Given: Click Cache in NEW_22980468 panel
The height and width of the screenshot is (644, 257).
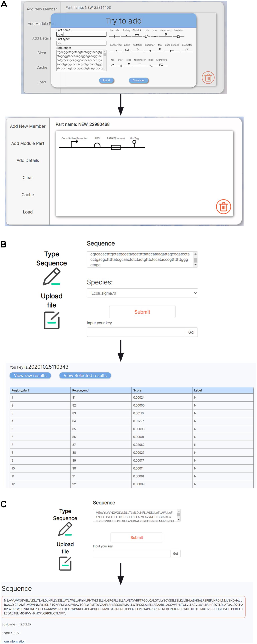Looking at the screenshot, I should 28,195.
